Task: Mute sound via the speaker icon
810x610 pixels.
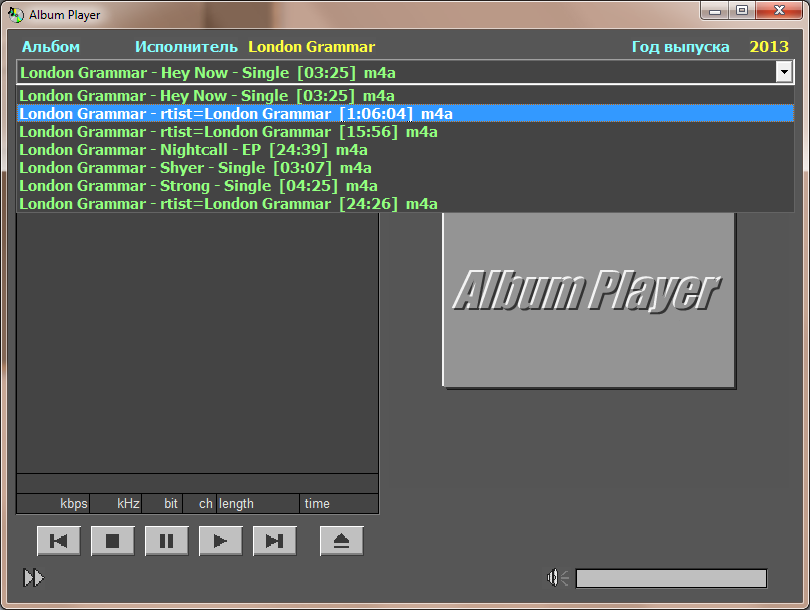Action: click(557, 577)
